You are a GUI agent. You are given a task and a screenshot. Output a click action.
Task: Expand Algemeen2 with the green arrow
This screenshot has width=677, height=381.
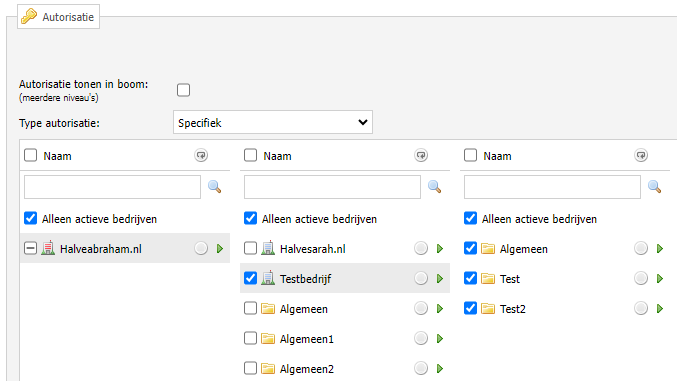(x=440, y=368)
